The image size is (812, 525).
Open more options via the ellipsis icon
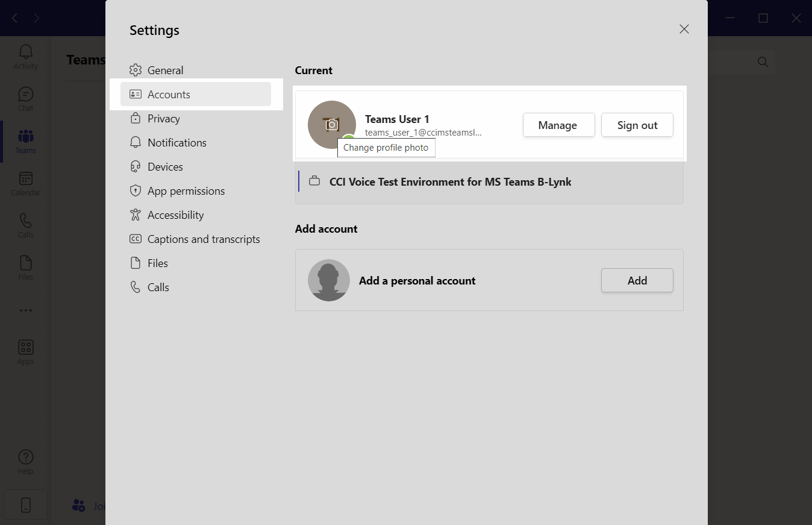(25, 310)
